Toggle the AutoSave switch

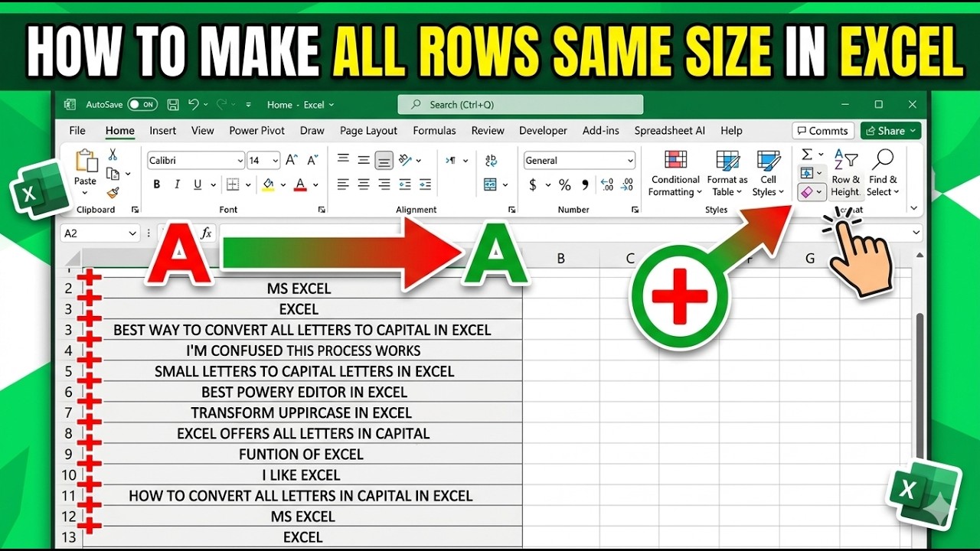(142, 105)
